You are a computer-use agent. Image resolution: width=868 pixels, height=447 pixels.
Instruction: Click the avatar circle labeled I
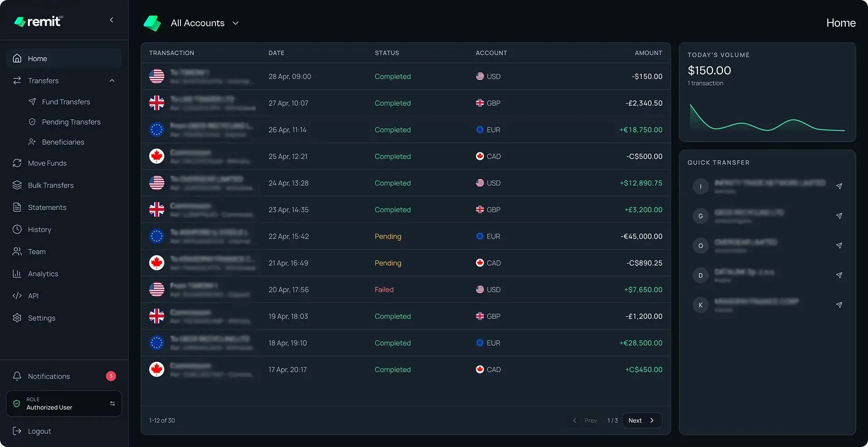(701, 186)
